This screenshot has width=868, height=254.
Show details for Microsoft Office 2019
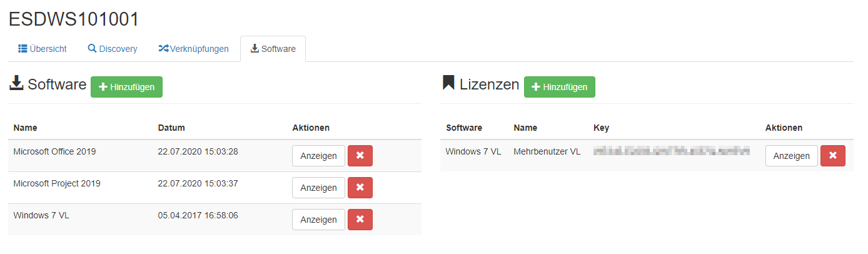tap(318, 156)
